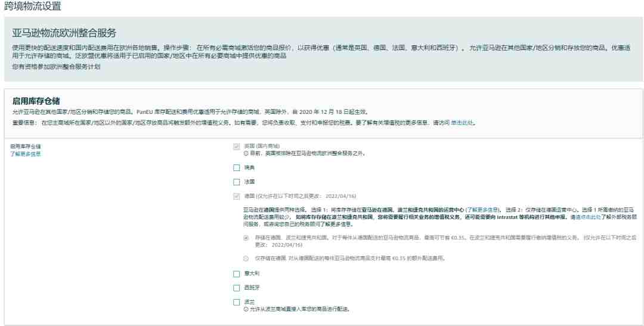
Task: Click the info icon beside the UK exclusion note
Action: [246, 154]
